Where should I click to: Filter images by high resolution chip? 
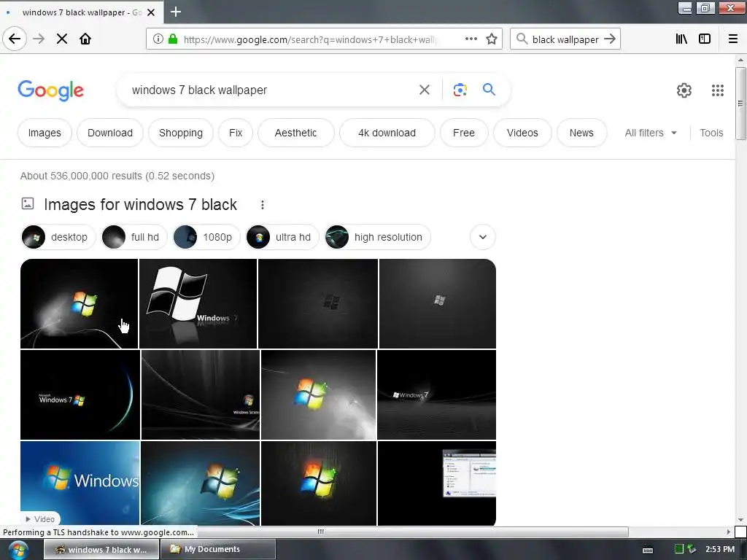[x=377, y=237]
